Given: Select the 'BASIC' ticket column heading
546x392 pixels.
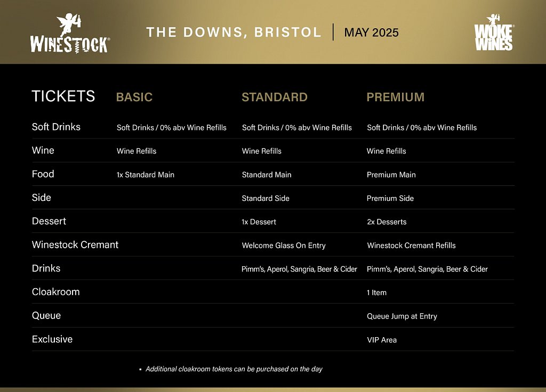Looking at the screenshot, I should 134,97.
